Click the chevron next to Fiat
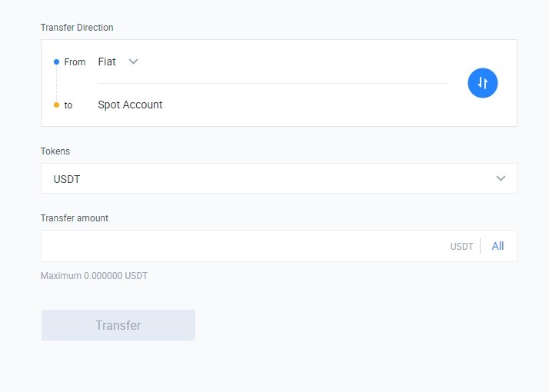 tap(133, 61)
